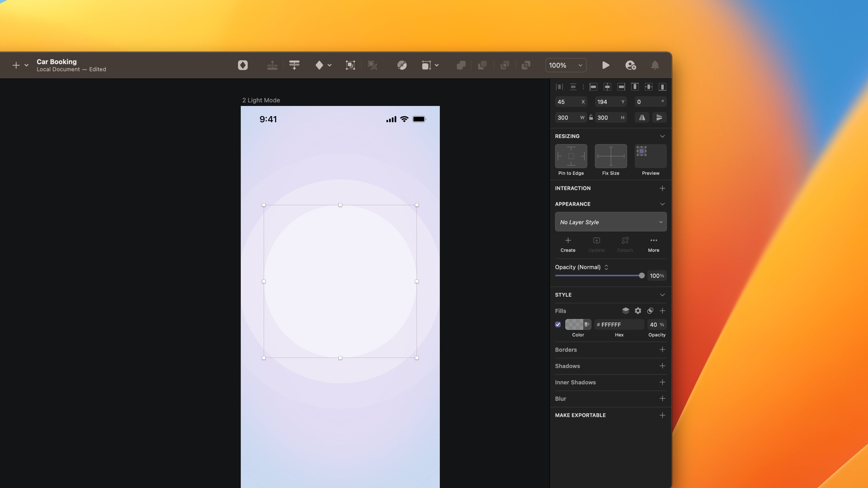Open the 100% zoom dropdown
Screen dimensions: 868x488
(566, 65)
